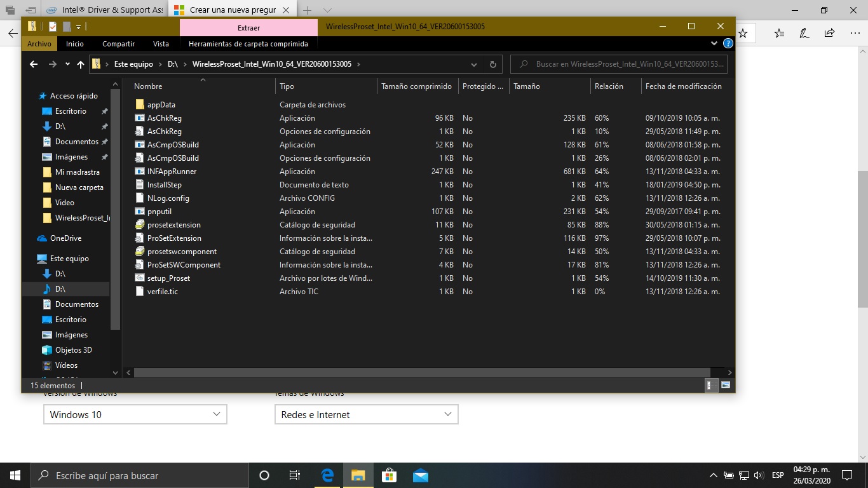
Task: Switch to the Vista ribbon tab
Action: pos(161,44)
